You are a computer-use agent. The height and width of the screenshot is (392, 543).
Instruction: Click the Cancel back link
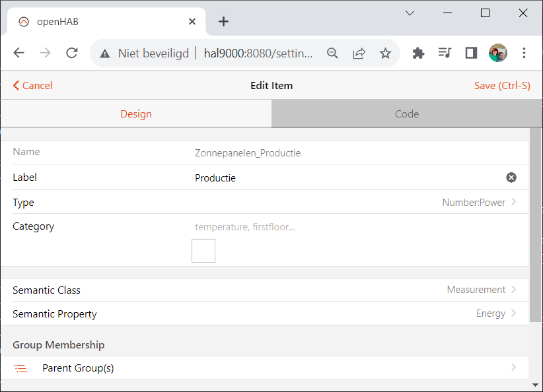[32, 85]
